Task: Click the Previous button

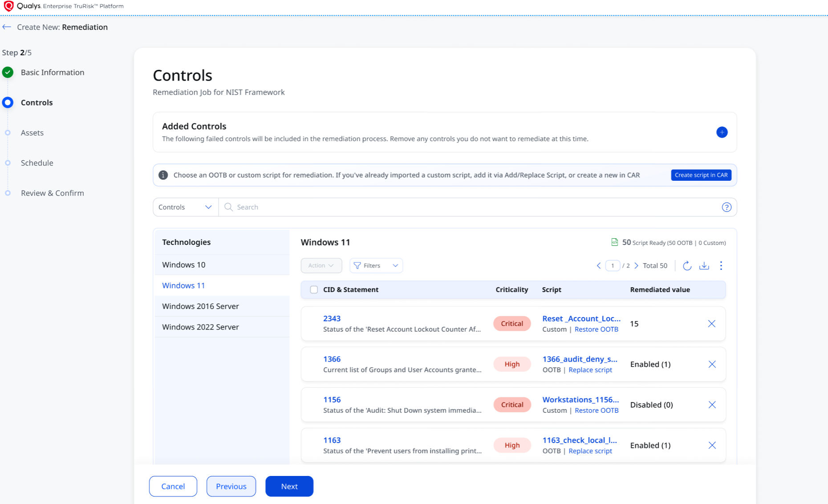Action: 231,486
